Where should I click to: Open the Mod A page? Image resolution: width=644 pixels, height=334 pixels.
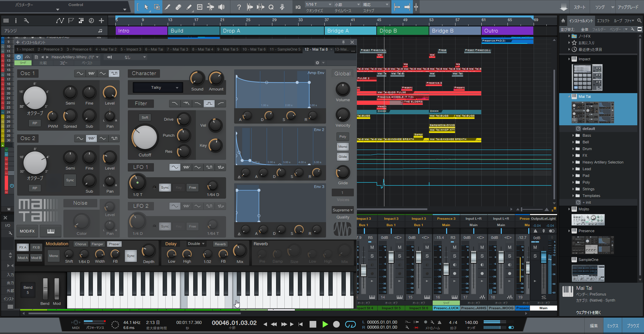(x=22, y=258)
